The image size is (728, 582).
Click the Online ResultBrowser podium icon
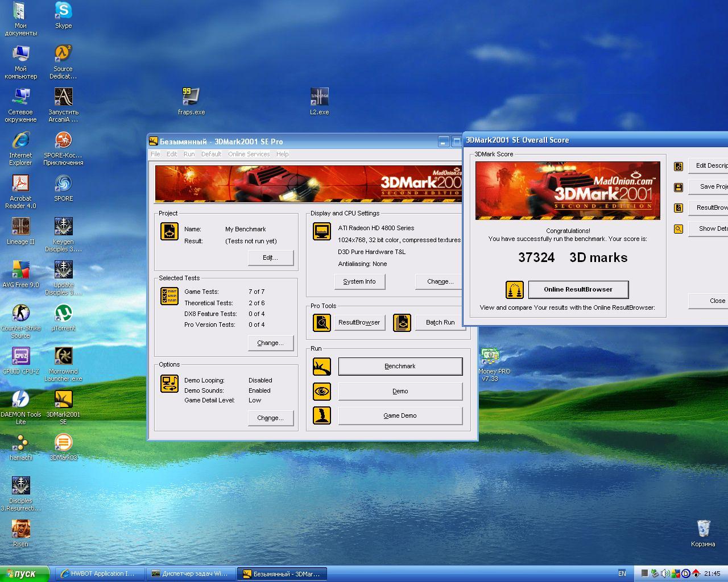click(x=515, y=289)
